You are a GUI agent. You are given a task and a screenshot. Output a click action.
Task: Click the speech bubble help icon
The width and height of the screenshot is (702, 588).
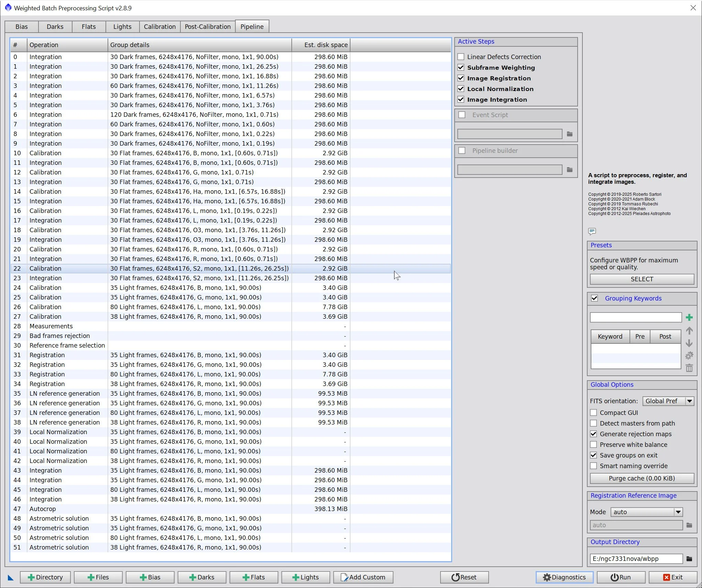click(592, 231)
